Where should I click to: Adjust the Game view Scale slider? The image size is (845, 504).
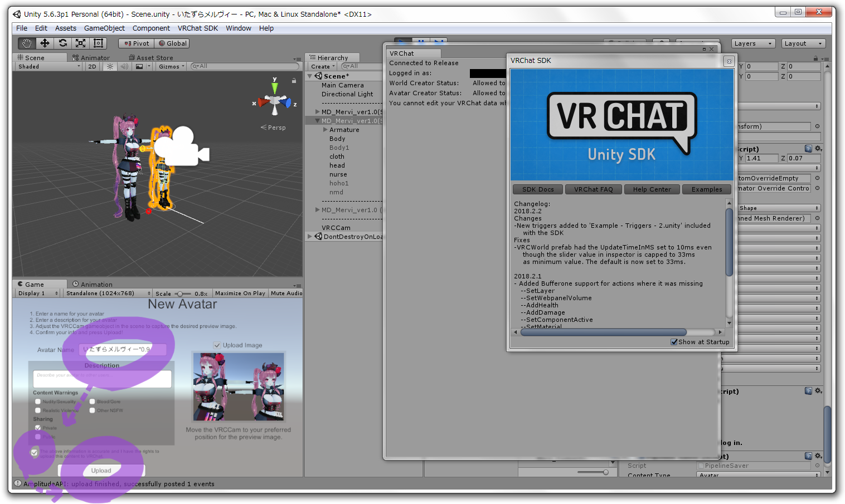point(182,293)
